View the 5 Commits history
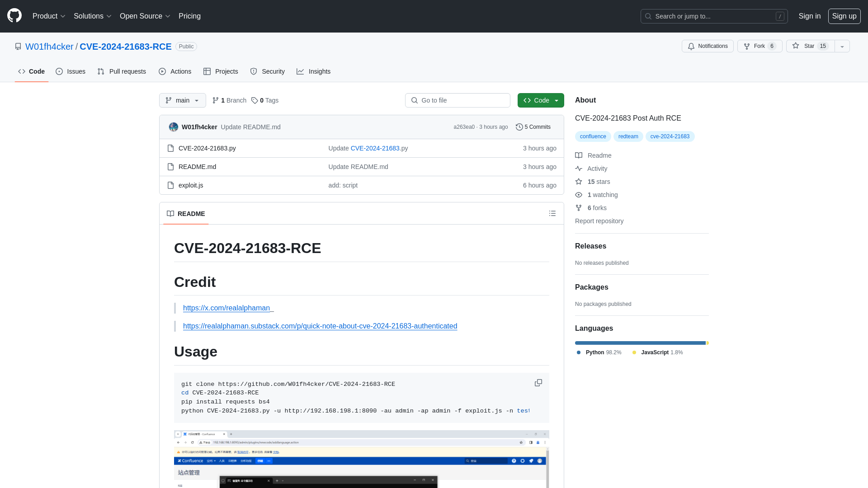The width and height of the screenshot is (868, 488). click(533, 127)
